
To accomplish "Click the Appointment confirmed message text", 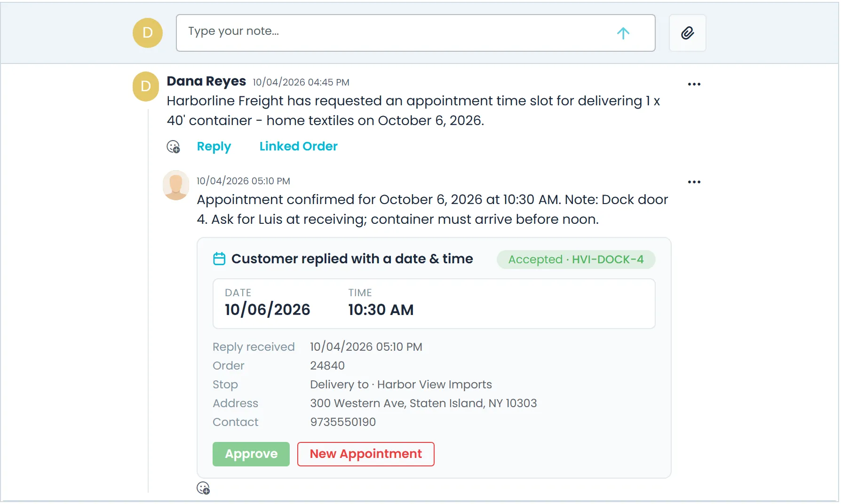I will (x=432, y=209).
